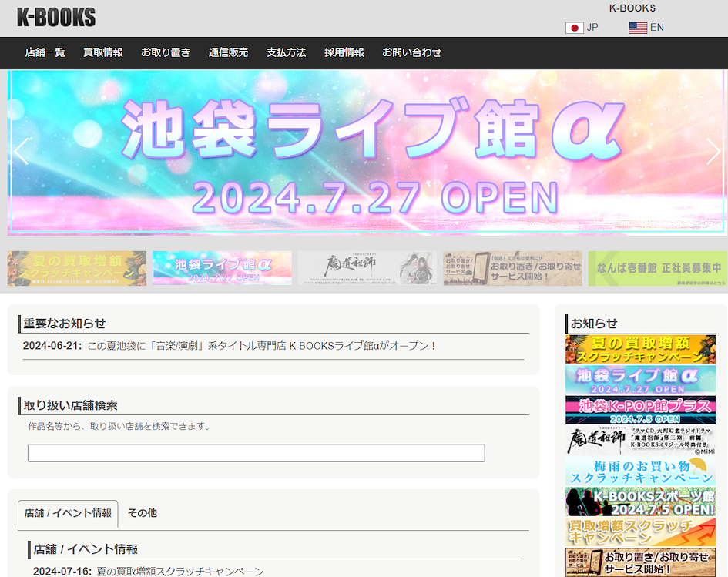The height and width of the screenshot is (577, 728).
Task: Click the main 池袋ライブ館α hero banner
Action: (367, 153)
